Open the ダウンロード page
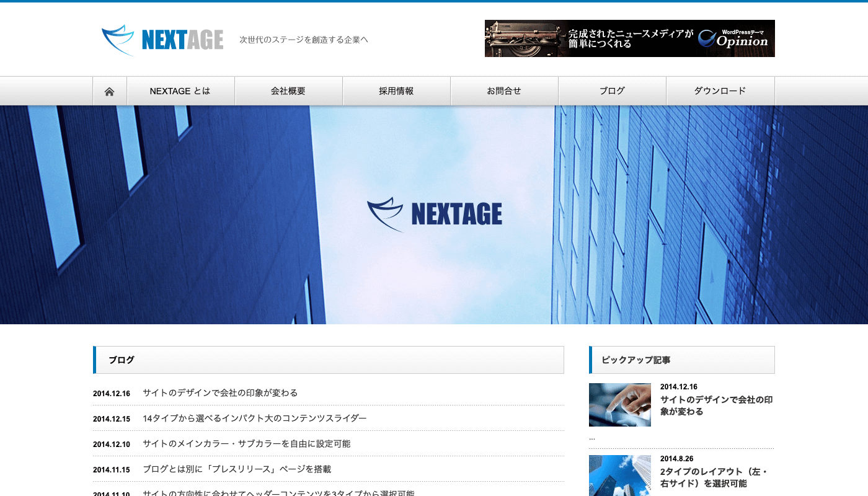 (x=720, y=91)
